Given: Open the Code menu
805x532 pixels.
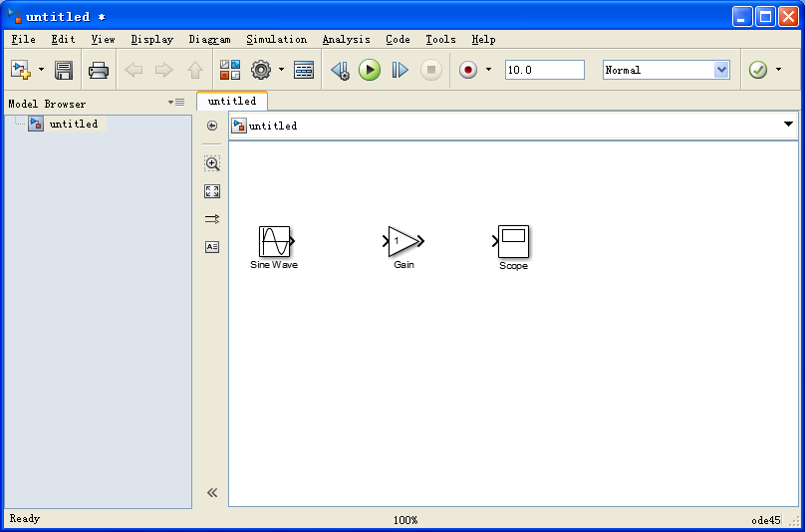Looking at the screenshot, I should [x=398, y=40].
